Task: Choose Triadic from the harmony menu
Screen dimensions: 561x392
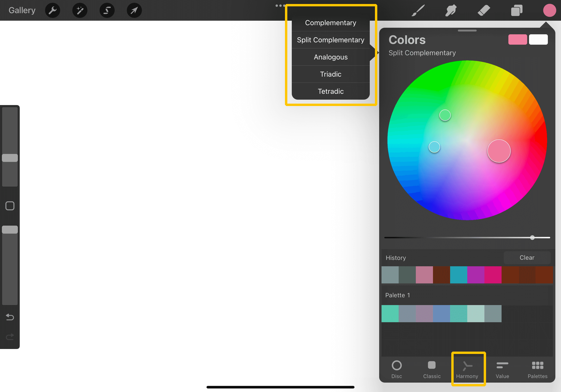Action: pos(331,74)
